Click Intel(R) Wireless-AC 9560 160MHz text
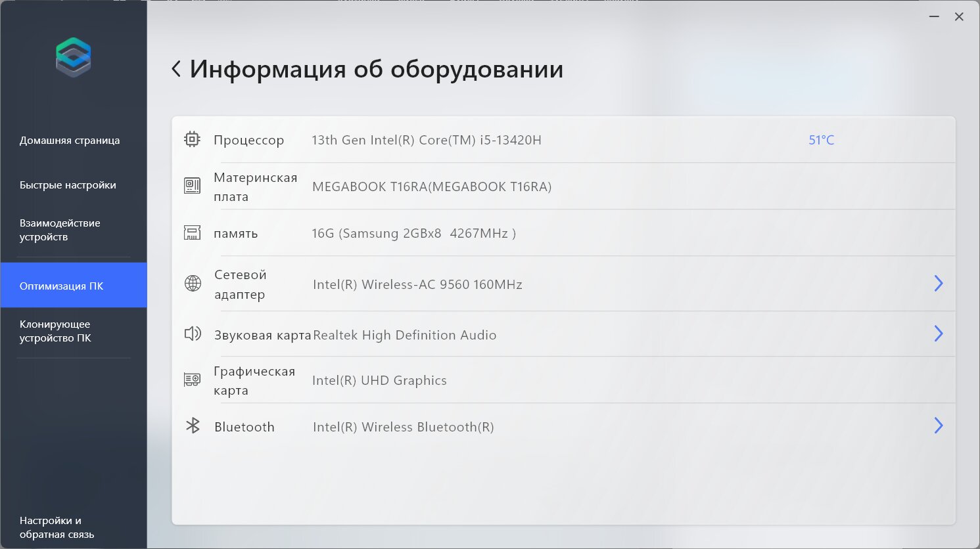Image resolution: width=980 pixels, height=549 pixels. coord(417,284)
